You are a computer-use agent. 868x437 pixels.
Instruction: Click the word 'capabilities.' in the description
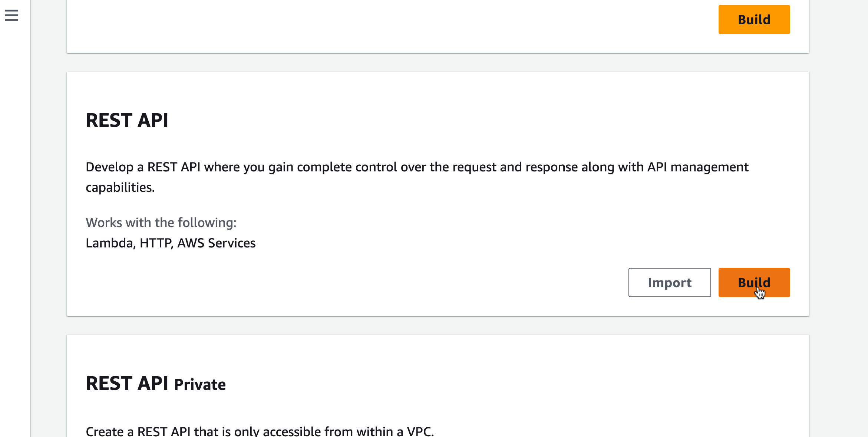tap(120, 188)
